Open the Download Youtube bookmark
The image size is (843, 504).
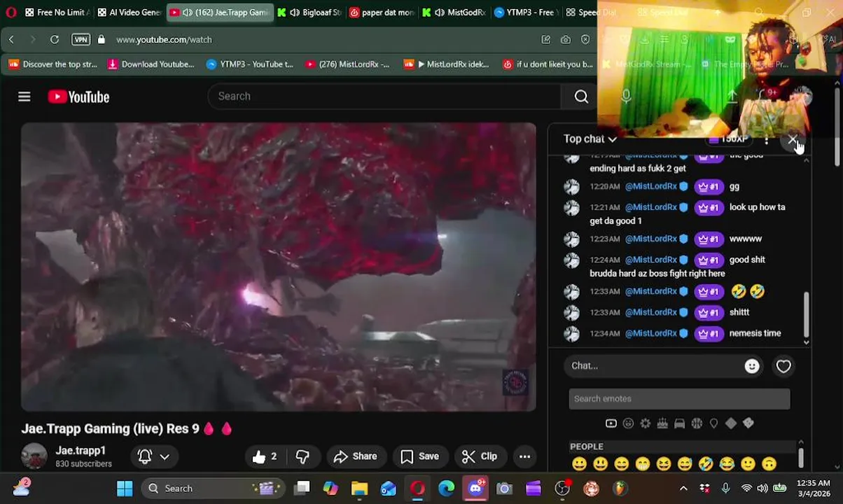[x=151, y=64]
